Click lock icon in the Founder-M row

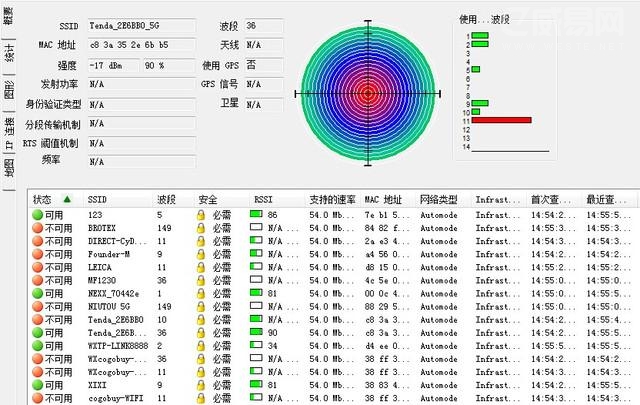point(200,254)
